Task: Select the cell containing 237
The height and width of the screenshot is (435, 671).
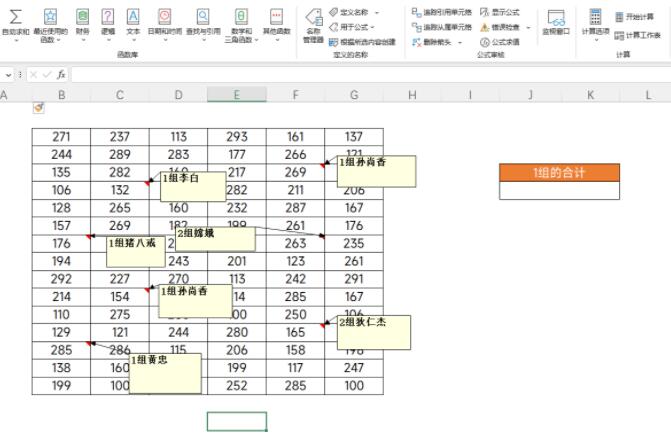Action: point(120,137)
